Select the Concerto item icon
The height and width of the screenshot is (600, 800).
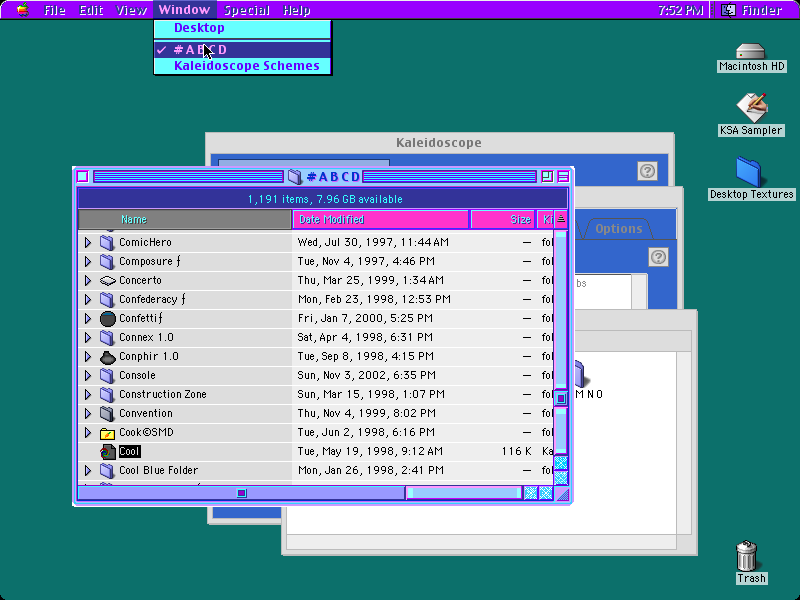tap(108, 281)
